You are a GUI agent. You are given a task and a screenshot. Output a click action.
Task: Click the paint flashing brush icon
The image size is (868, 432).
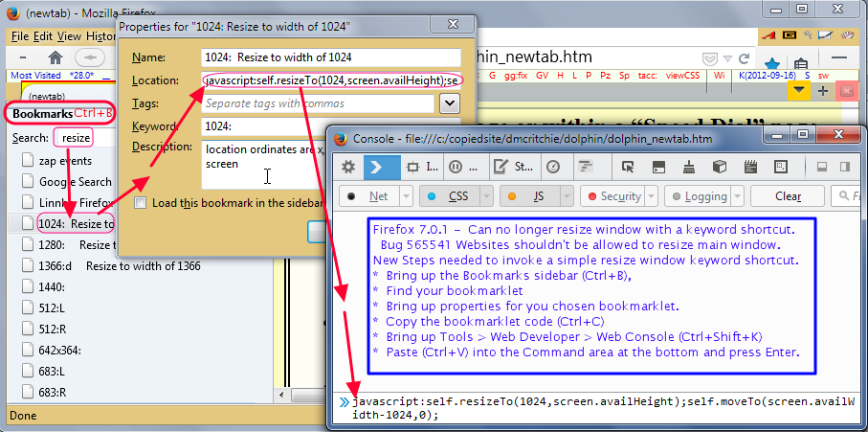click(689, 167)
